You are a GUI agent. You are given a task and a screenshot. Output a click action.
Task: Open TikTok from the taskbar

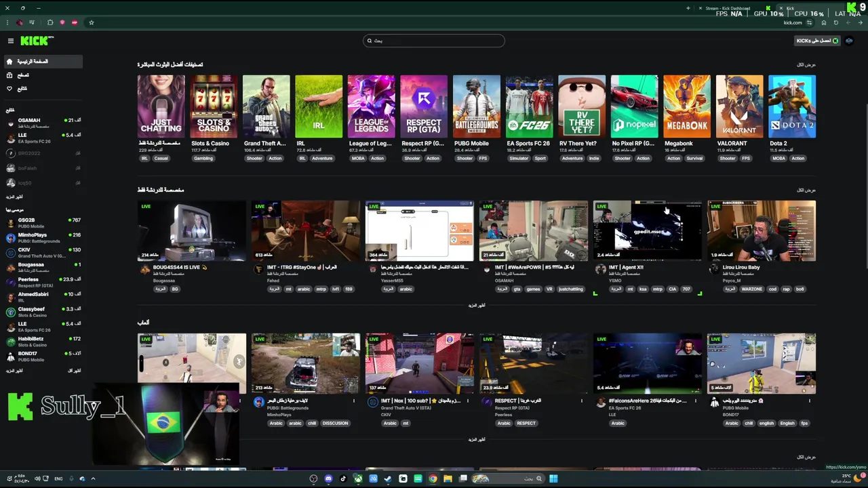pyautogui.click(x=343, y=479)
